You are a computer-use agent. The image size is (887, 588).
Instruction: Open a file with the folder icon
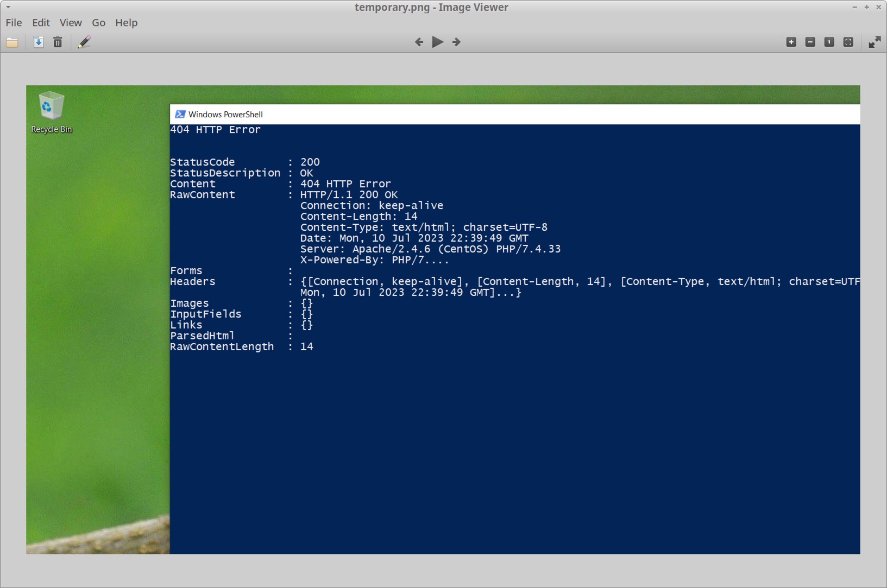(x=12, y=42)
